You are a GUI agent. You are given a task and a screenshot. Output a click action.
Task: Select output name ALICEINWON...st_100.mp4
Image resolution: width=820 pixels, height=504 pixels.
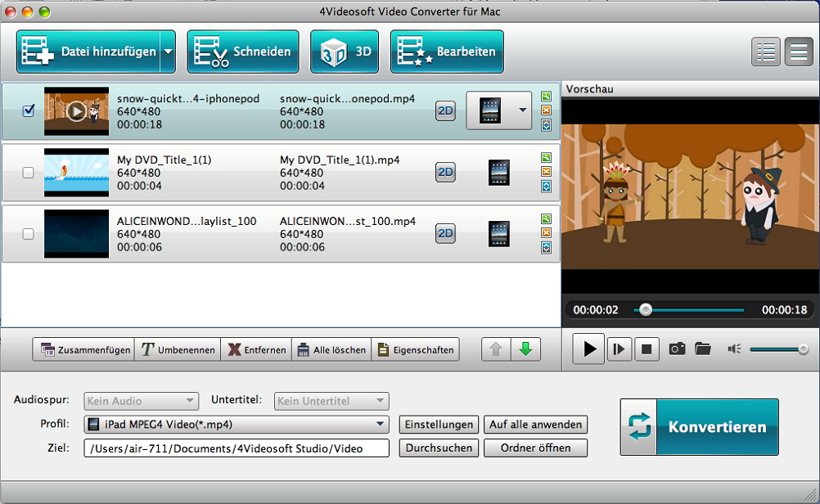(348, 221)
